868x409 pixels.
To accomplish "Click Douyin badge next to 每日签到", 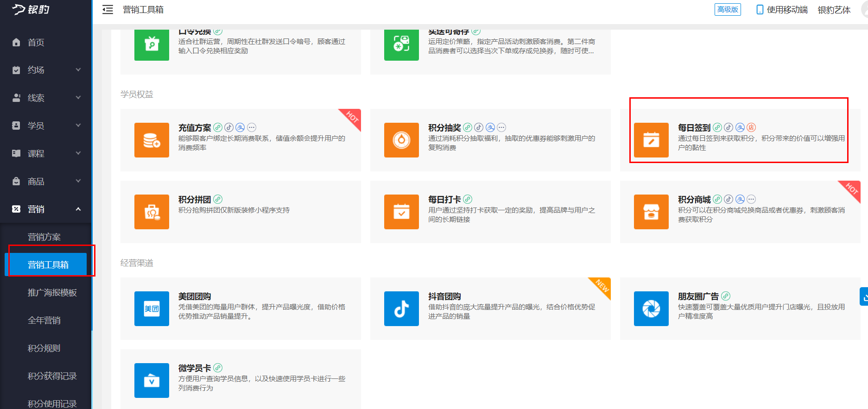I will tap(729, 127).
